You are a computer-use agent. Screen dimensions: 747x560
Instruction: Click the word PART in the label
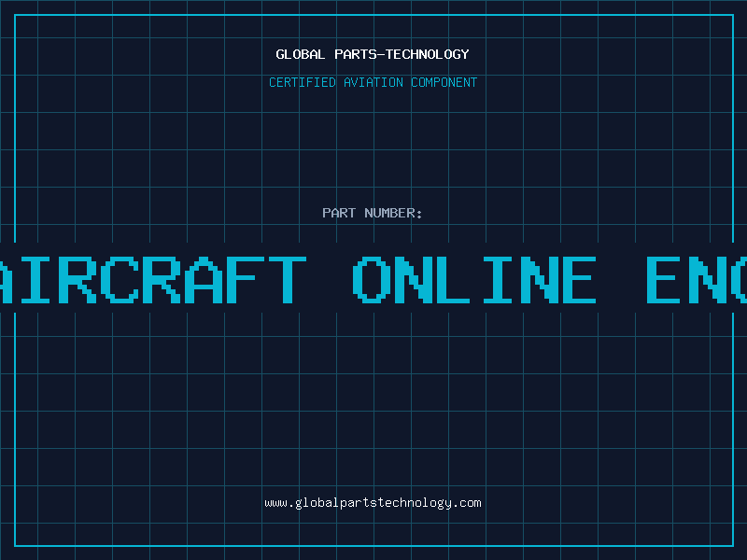tap(339, 213)
